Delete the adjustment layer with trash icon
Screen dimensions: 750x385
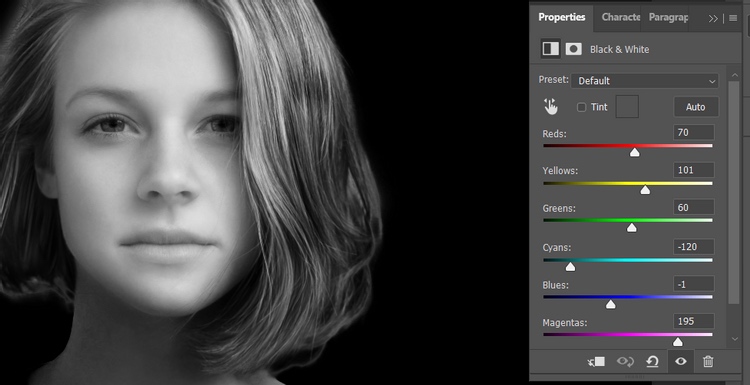708,362
